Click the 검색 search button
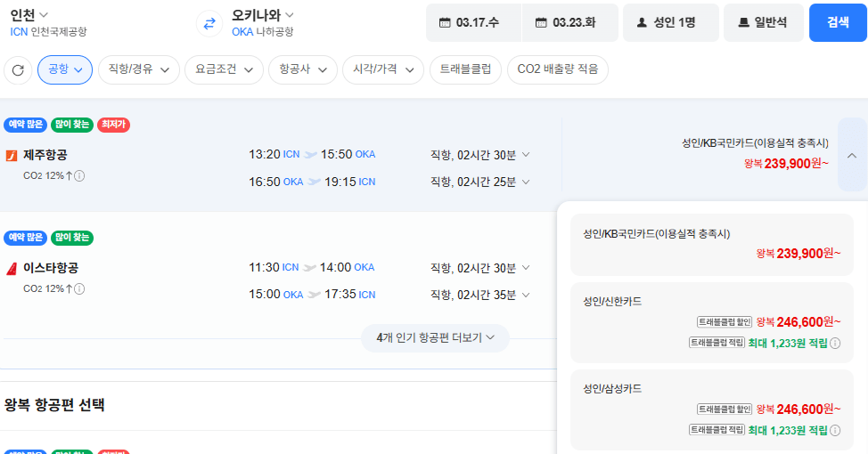 pyautogui.click(x=838, y=22)
